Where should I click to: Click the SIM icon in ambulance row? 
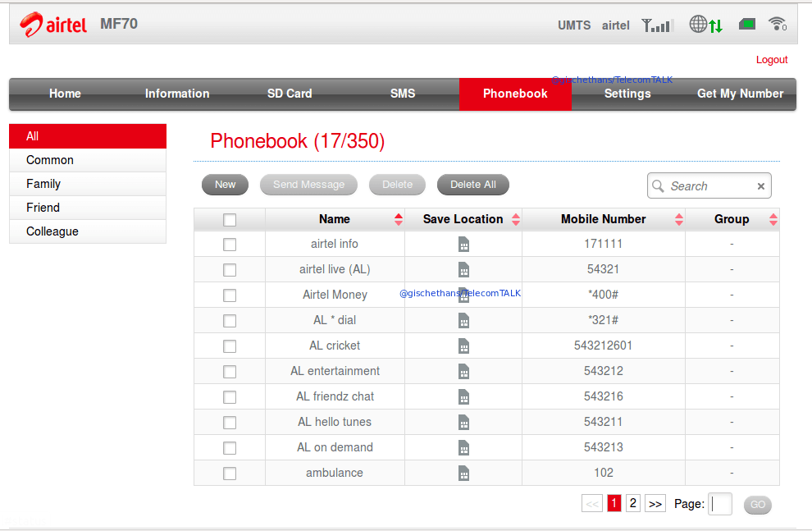[x=463, y=473]
